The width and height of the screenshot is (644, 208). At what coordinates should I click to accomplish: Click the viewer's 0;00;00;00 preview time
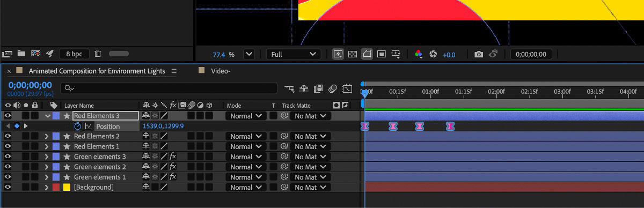531,54
